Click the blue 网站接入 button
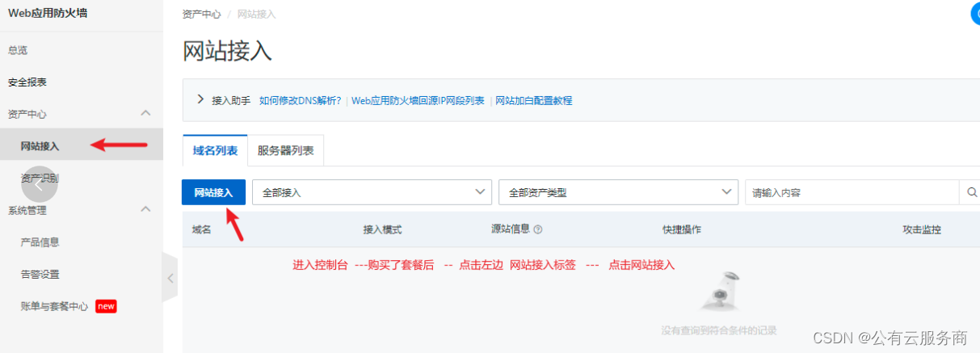Screen dimensions: 980x353 pos(213,193)
